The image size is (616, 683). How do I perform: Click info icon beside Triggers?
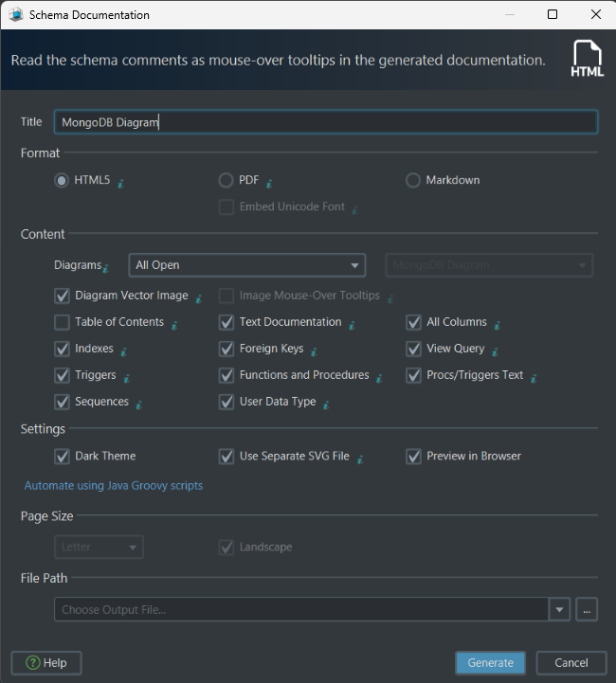point(127,378)
